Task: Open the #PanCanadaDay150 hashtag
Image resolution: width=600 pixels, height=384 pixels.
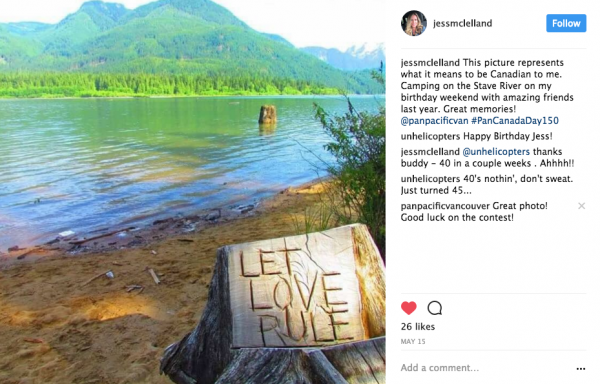Action: (515, 121)
